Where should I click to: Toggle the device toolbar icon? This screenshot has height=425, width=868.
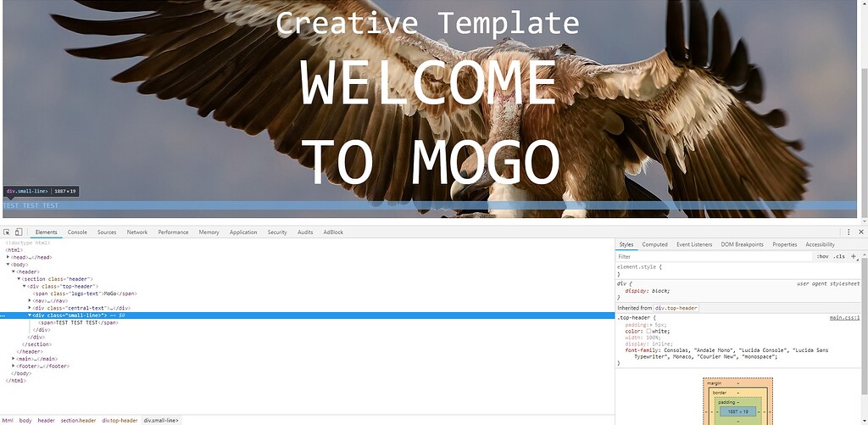(18, 232)
